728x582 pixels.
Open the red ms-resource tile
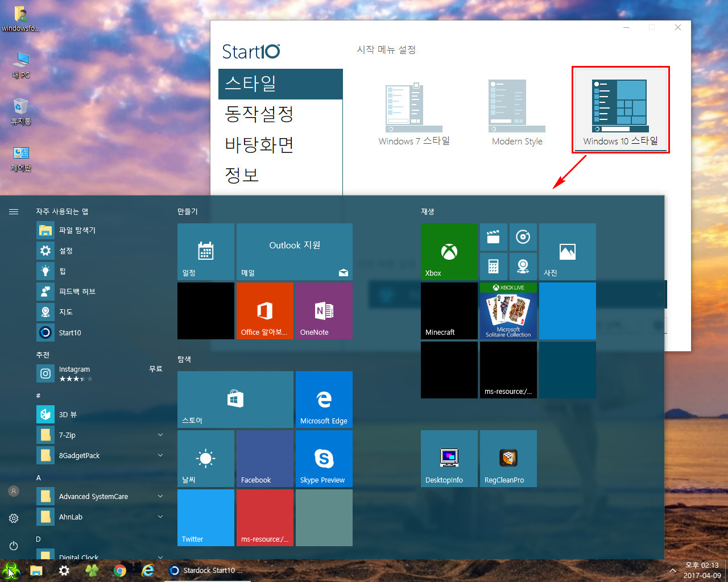264,517
